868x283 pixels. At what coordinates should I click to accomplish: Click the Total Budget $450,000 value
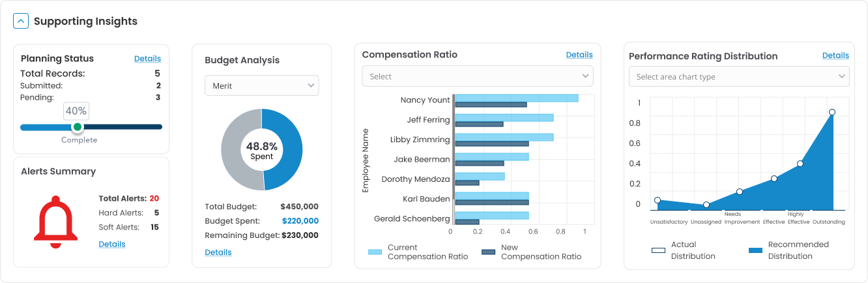pos(299,207)
